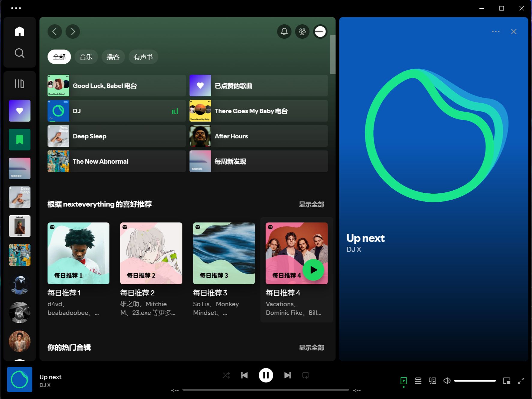This screenshot has width=532, height=399.
Task: Open Liked Songs heart tile in sidebar
Action: click(20, 111)
